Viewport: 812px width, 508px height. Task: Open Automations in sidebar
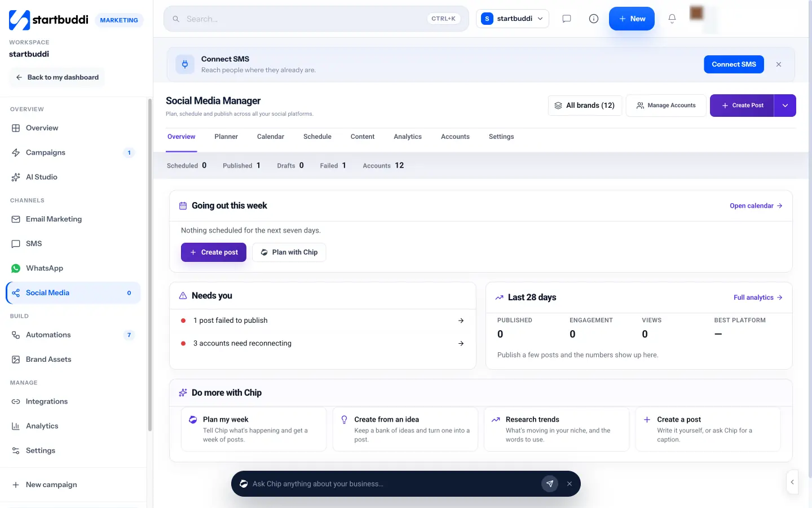point(73,335)
